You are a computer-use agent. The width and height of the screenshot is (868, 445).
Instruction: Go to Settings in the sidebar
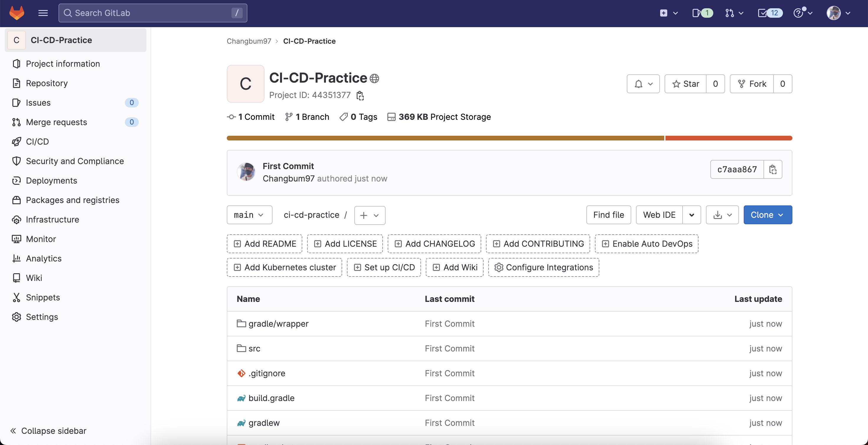coord(42,317)
